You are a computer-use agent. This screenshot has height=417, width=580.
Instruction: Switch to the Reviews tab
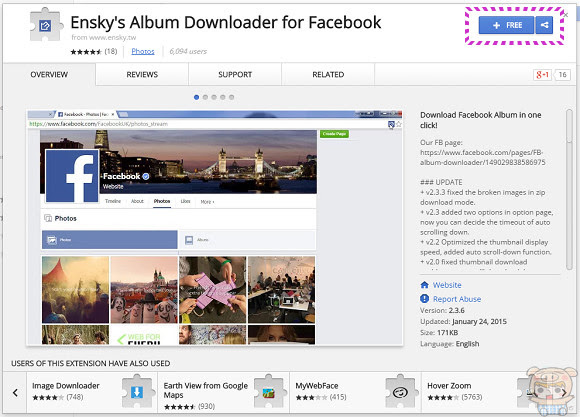click(142, 74)
